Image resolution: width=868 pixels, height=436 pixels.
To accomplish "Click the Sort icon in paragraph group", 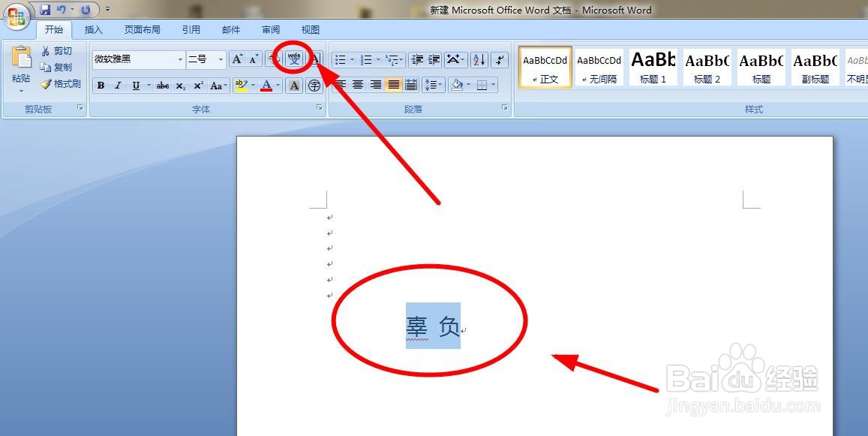I will 479,60.
